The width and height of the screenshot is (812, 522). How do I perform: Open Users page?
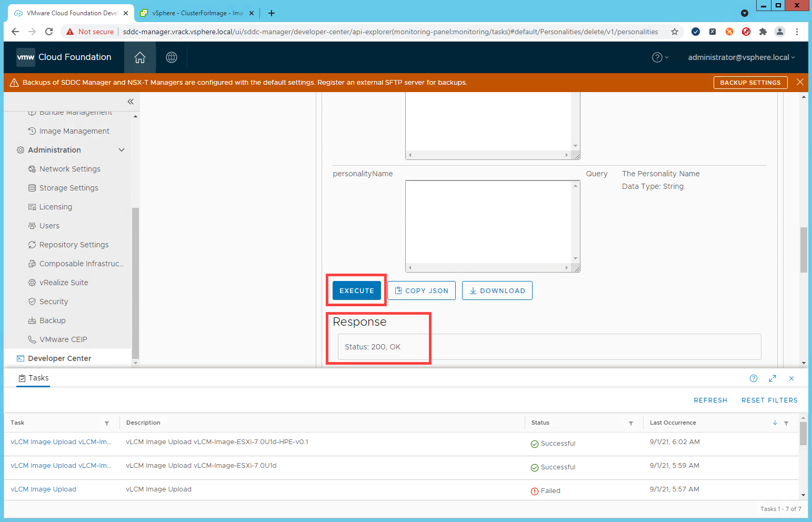click(x=49, y=226)
